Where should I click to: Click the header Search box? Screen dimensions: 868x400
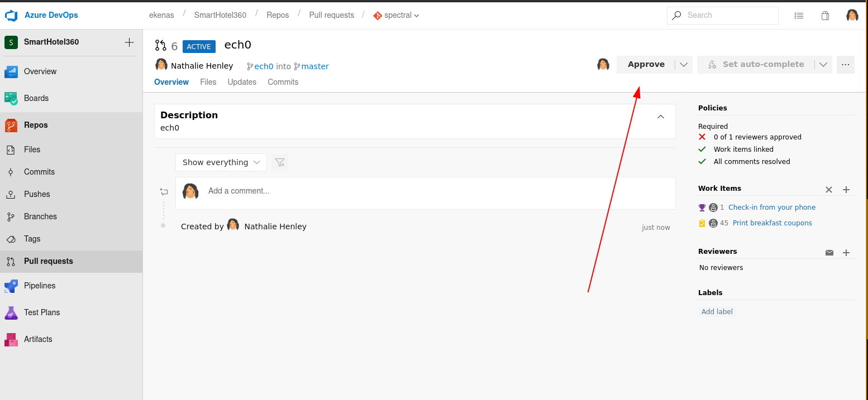click(722, 16)
